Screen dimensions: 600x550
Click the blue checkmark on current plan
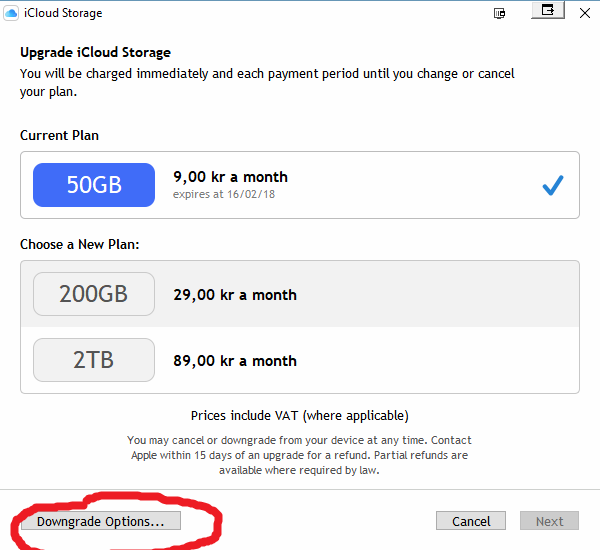pyautogui.click(x=552, y=185)
